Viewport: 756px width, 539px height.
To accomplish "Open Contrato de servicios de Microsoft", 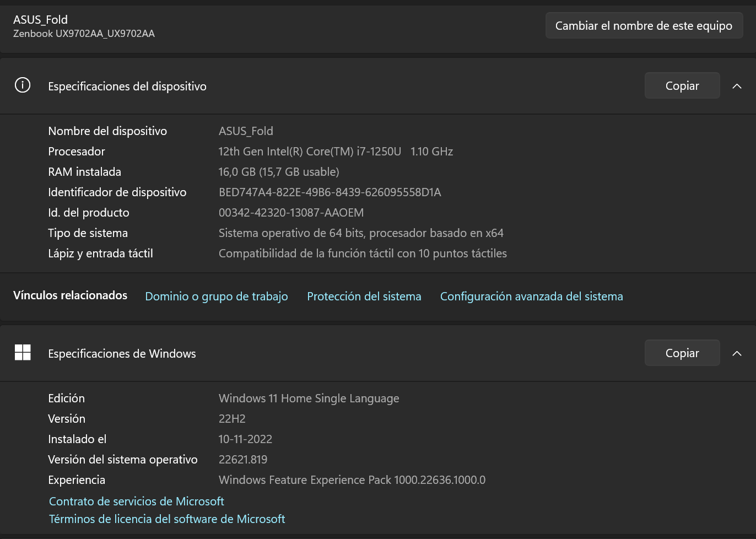I will coord(136,502).
